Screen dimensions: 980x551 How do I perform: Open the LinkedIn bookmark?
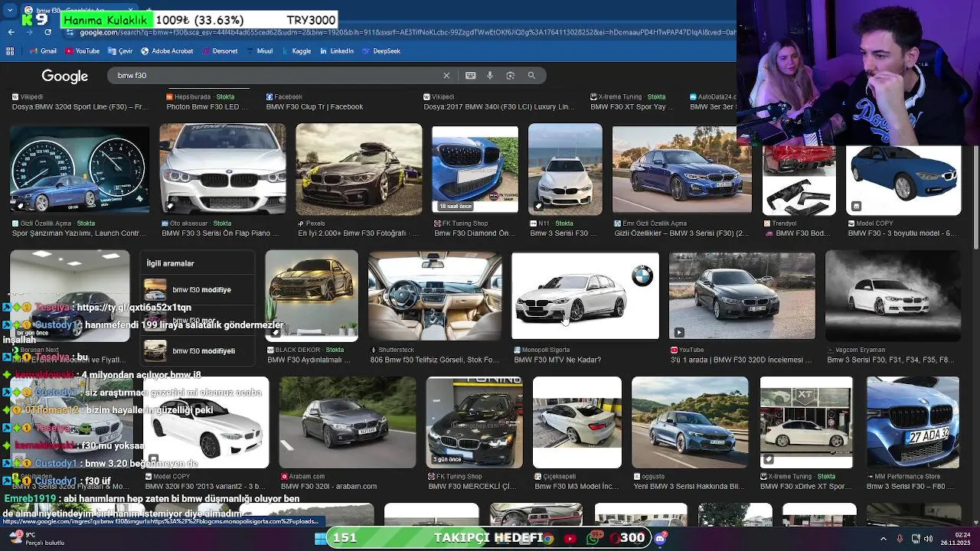[337, 51]
